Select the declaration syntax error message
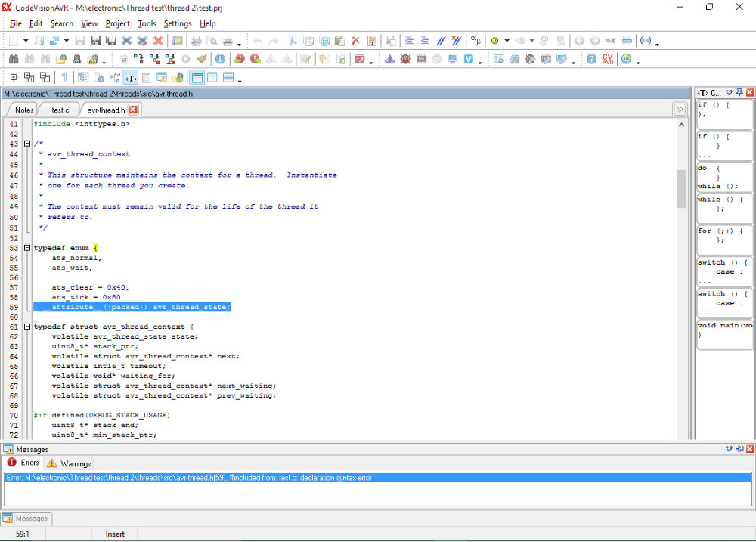The width and height of the screenshot is (756, 542). [189, 478]
